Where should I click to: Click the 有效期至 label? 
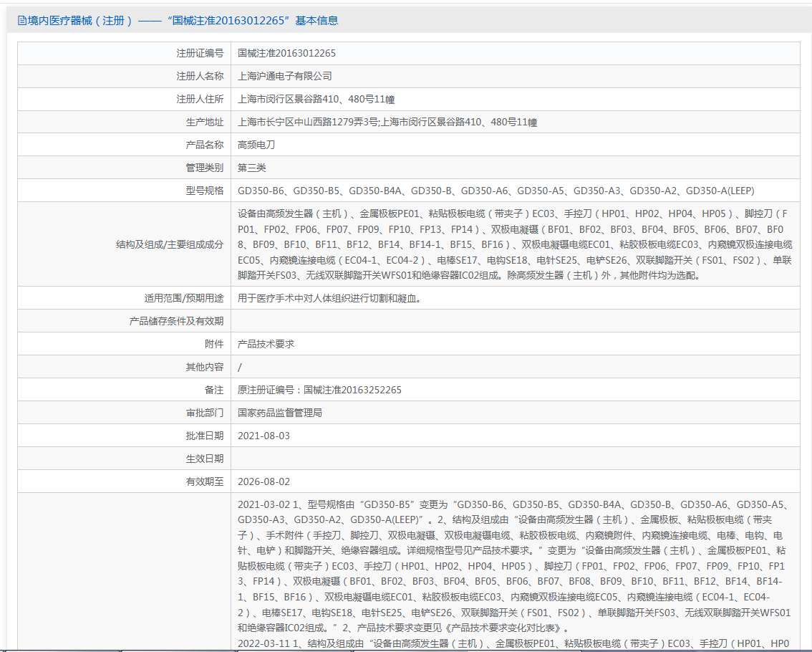pos(205,481)
